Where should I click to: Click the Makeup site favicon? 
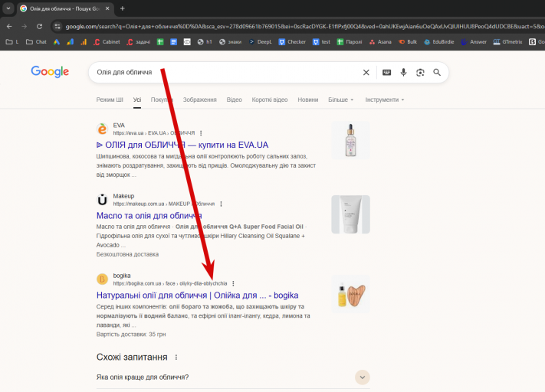coord(102,200)
